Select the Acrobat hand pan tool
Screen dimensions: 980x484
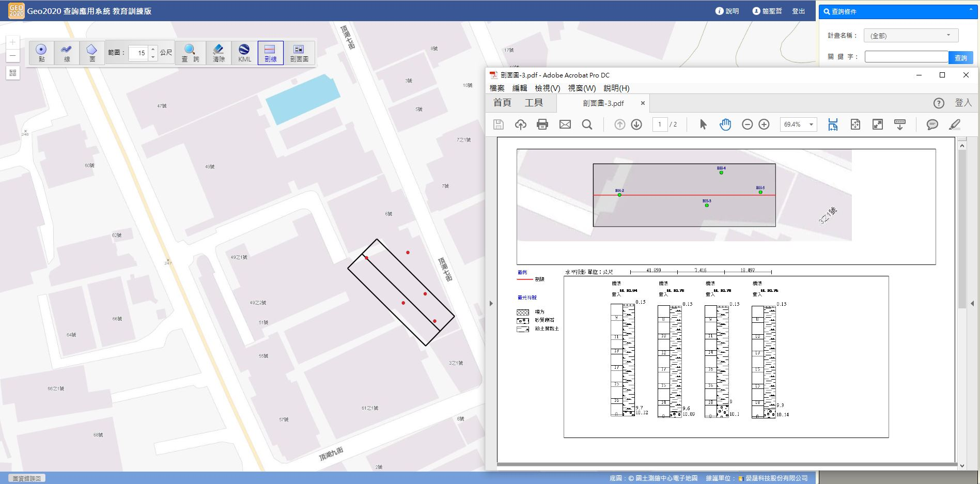pyautogui.click(x=725, y=124)
